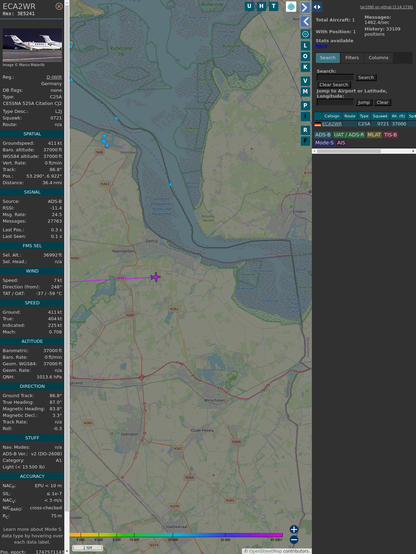Toggle the H map button
This screenshot has width=416, height=554.
click(x=262, y=6)
